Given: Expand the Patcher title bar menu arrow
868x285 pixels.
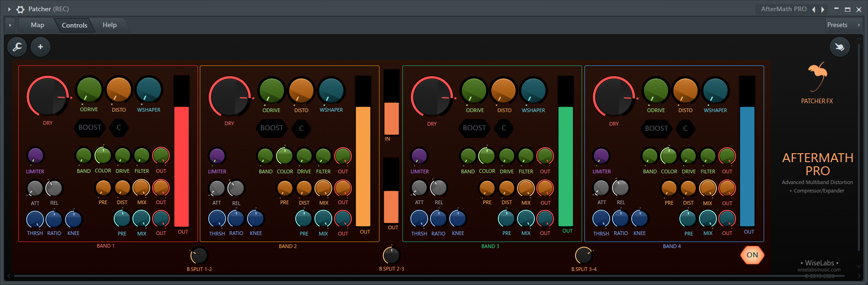Looking at the screenshot, I should (x=9, y=9).
